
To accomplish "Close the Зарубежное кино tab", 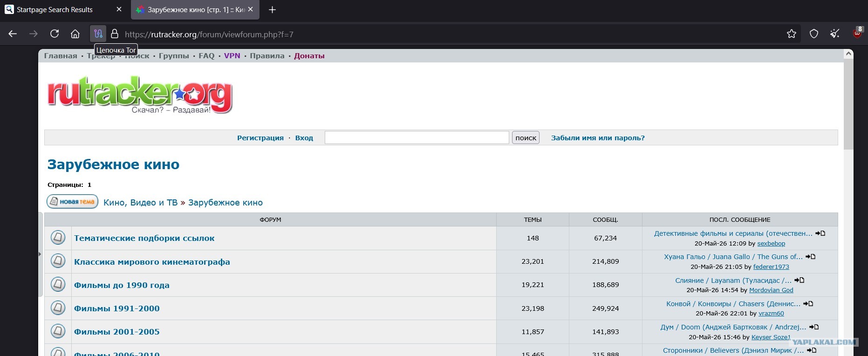I will point(251,10).
